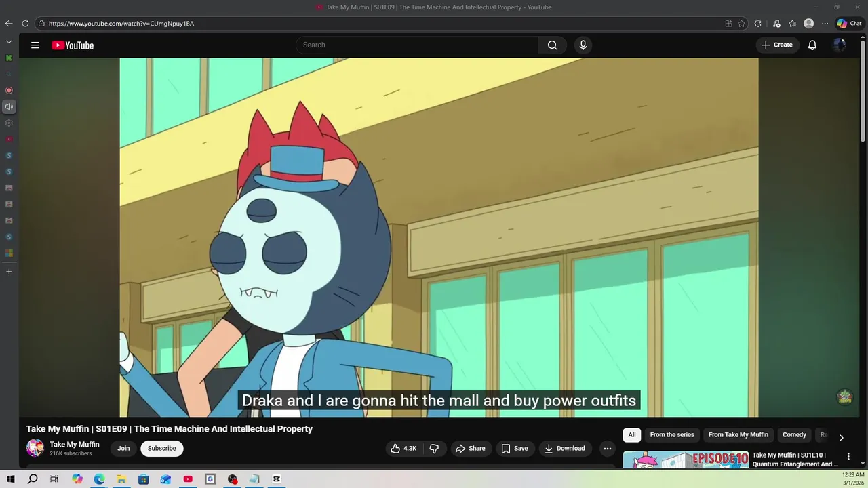Open Task View on the taskbar

(54, 479)
